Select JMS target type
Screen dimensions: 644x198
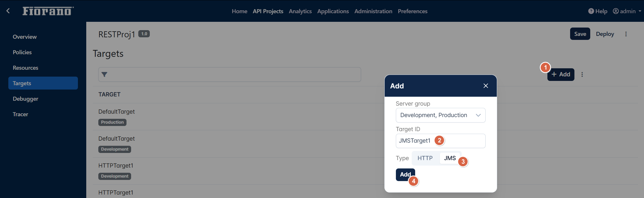point(450,158)
